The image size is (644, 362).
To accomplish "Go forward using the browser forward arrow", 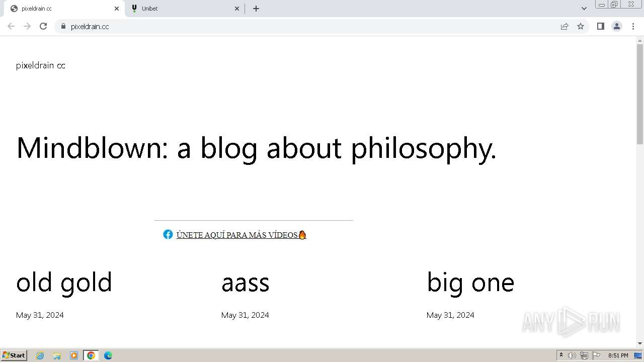I will pos(27,26).
